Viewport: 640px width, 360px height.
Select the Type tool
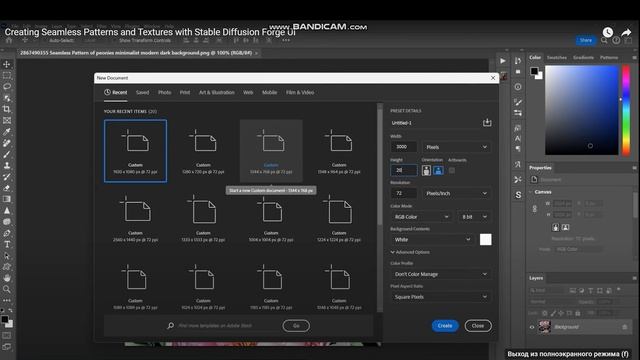pos(7,244)
